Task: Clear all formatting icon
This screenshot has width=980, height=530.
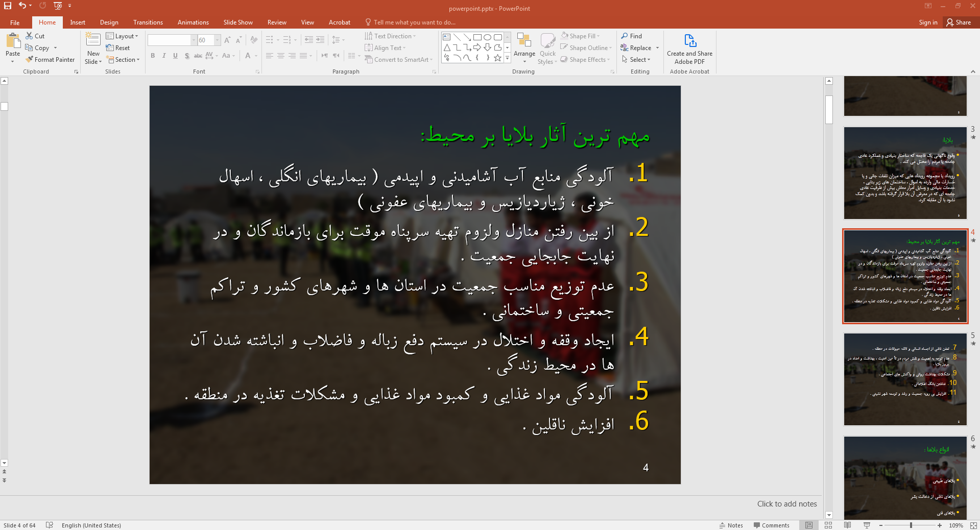Action: pyautogui.click(x=254, y=40)
